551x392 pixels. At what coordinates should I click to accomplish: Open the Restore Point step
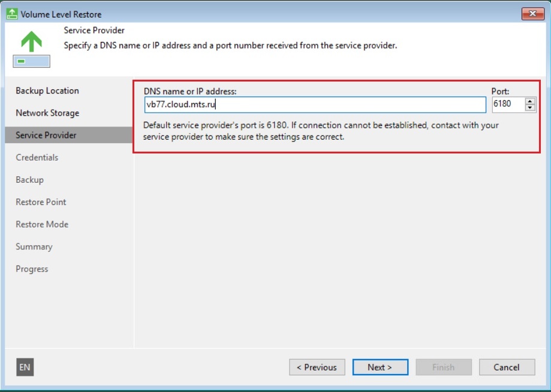pos(41,202)
